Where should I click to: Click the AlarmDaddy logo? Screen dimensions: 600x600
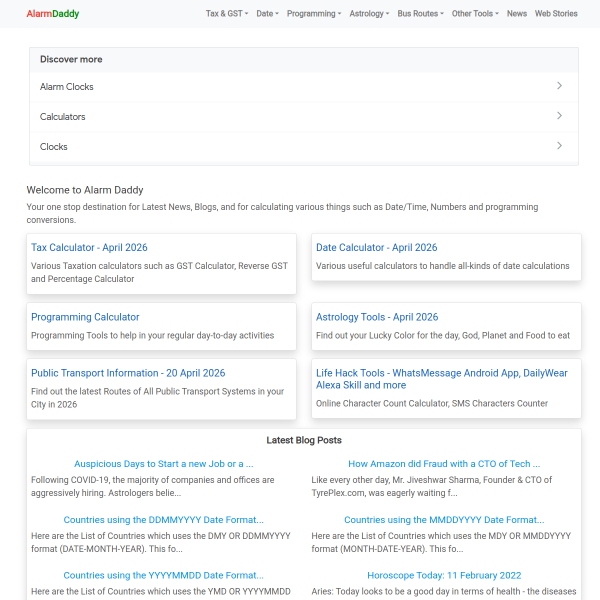pyautogui.click(x=53, y=14)
